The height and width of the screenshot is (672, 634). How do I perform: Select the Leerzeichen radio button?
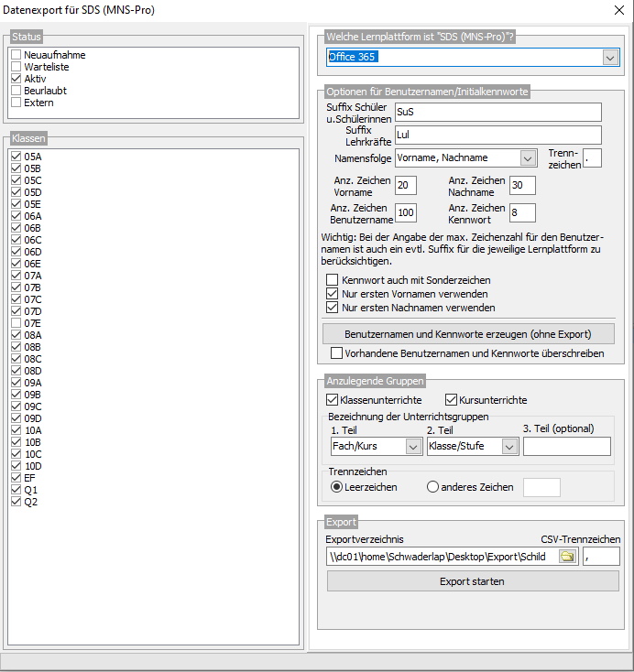point(337,487)
